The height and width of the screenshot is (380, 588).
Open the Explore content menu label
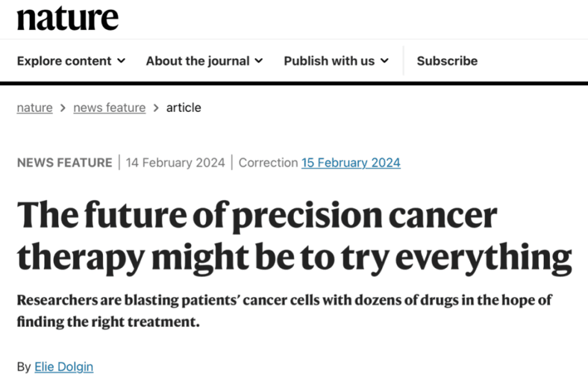click(x=64, y=61)
